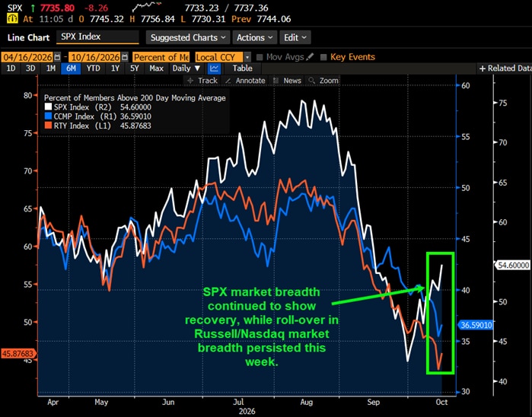Open the start date calendar picker icon

[x=57, y=57]
